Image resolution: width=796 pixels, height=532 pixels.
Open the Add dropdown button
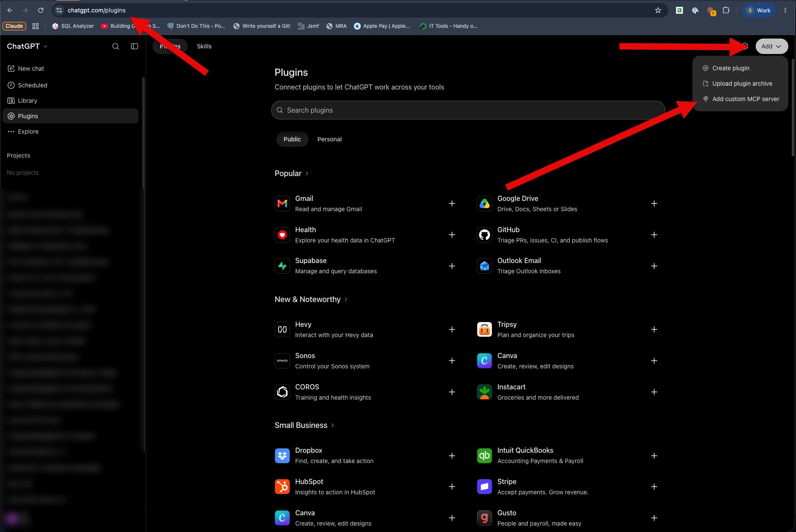772,46
